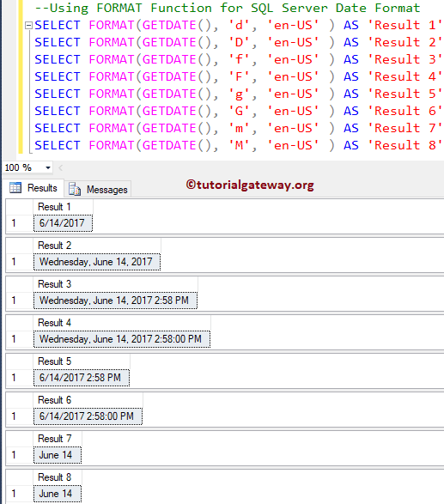Select the Result 8 column header
The image size is (444, 504).
click(x=58, y=477)
